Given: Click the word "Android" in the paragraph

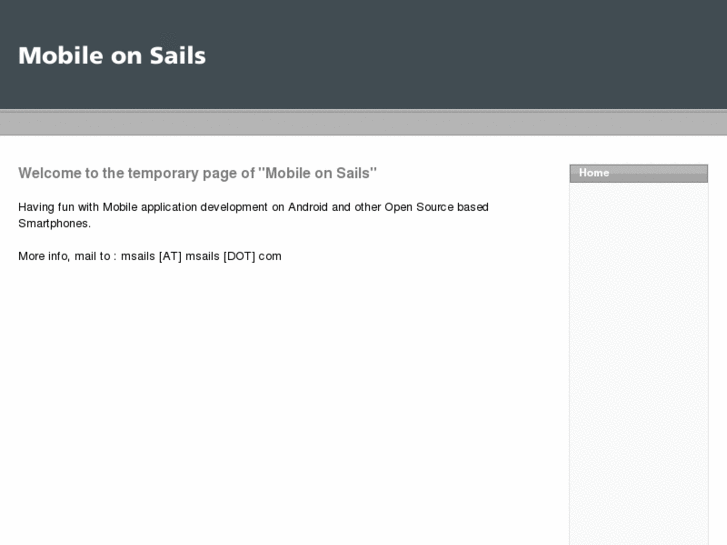Looking at the screenshot, I should point(307,207).
